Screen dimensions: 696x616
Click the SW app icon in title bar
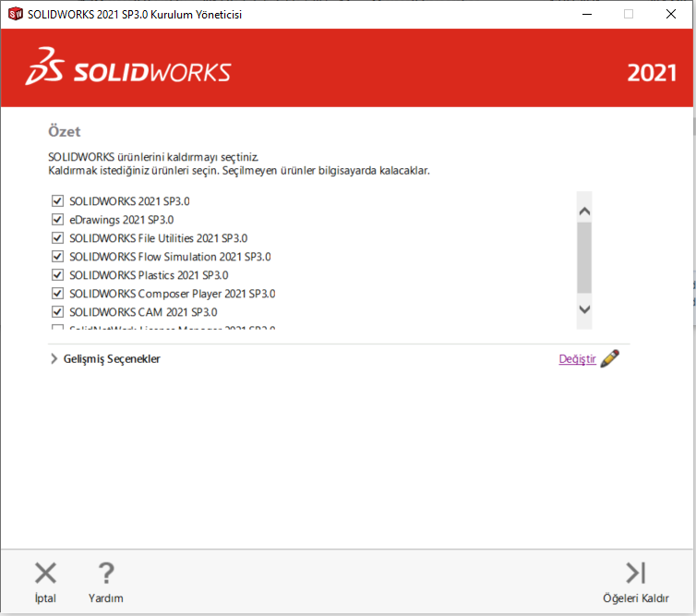tap(15, 14)
